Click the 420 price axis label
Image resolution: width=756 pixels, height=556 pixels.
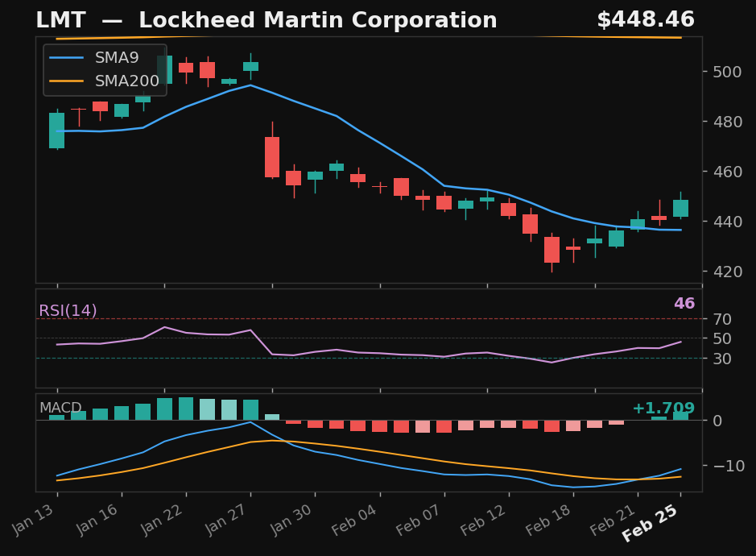(x=728, y=272)
